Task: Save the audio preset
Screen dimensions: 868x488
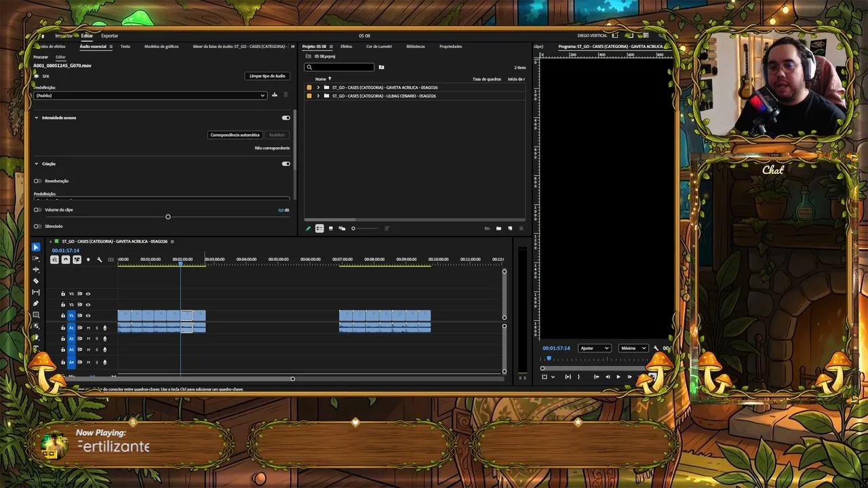Action: pos(275,95)
